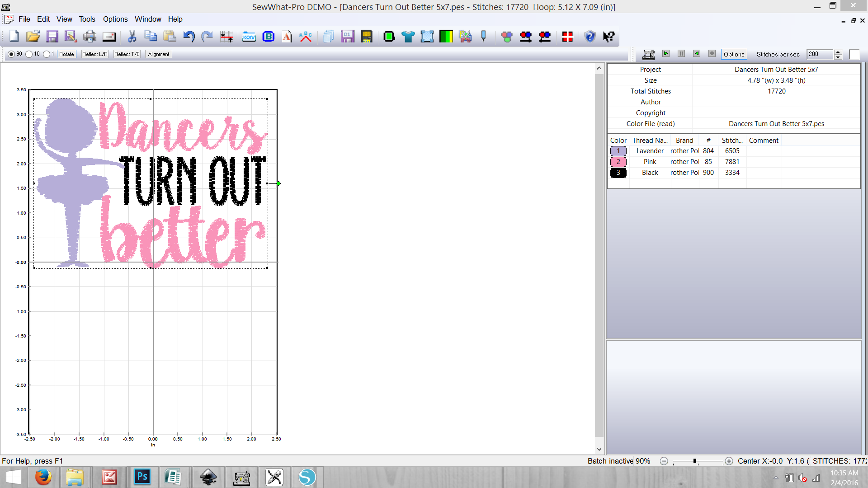Open the Tools menu
Screen dimensions: 868x488
[x=87, y=19]
